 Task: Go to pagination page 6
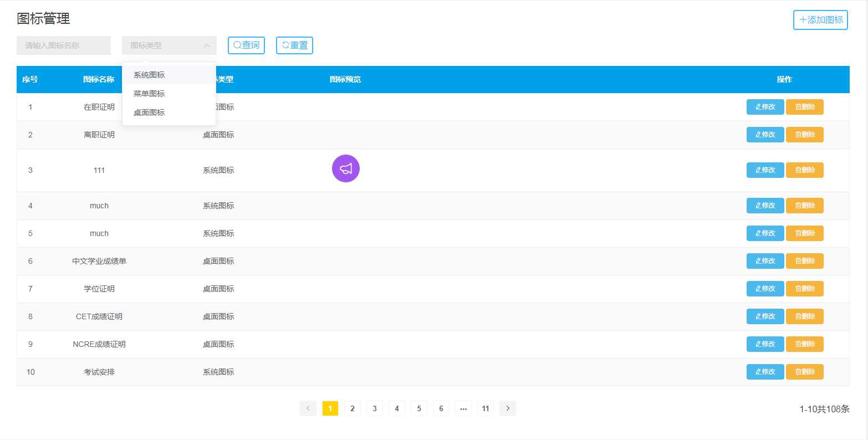click(x=441, y=408)
